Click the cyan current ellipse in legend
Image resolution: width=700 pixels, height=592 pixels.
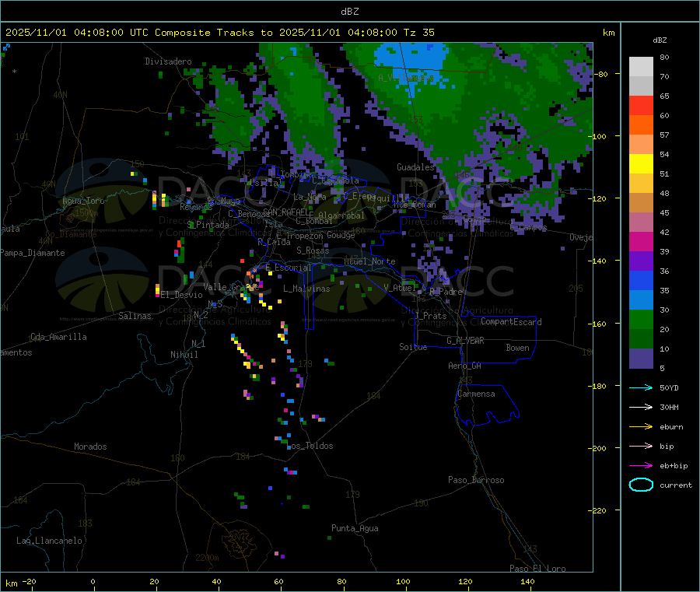pyautogui.click(x=641, y=485)
